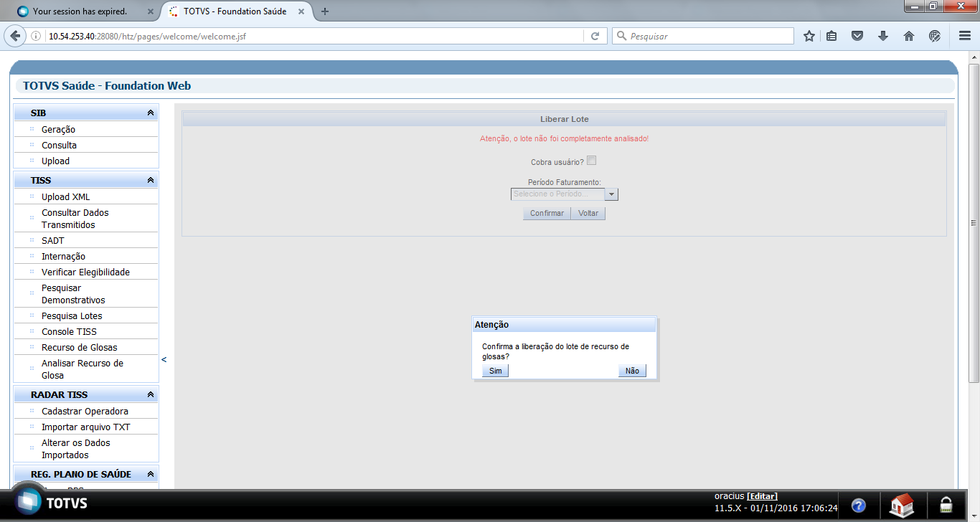Collapse the sidebar with the '<' arrow
The height and width of the screenshot is (522, 980).
point(164,359)
